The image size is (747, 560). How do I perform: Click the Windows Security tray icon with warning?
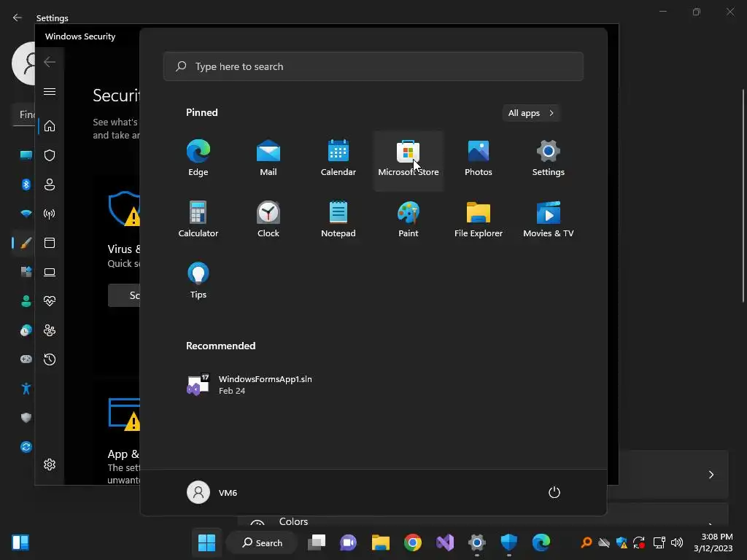tap(622, 542)
